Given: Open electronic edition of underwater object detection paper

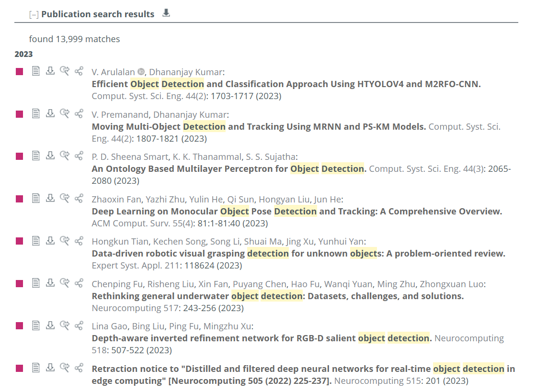Looking at the screenshot, I should 35,283.
